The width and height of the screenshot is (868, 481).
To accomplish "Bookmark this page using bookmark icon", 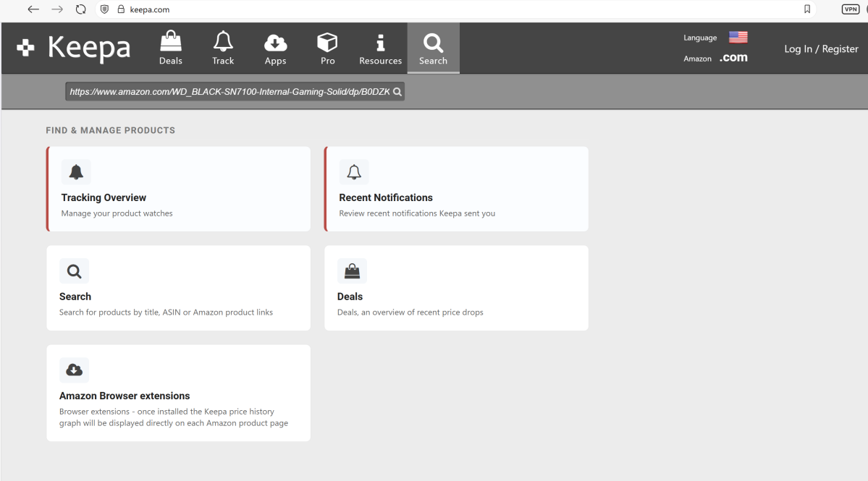I will [807, 9].
